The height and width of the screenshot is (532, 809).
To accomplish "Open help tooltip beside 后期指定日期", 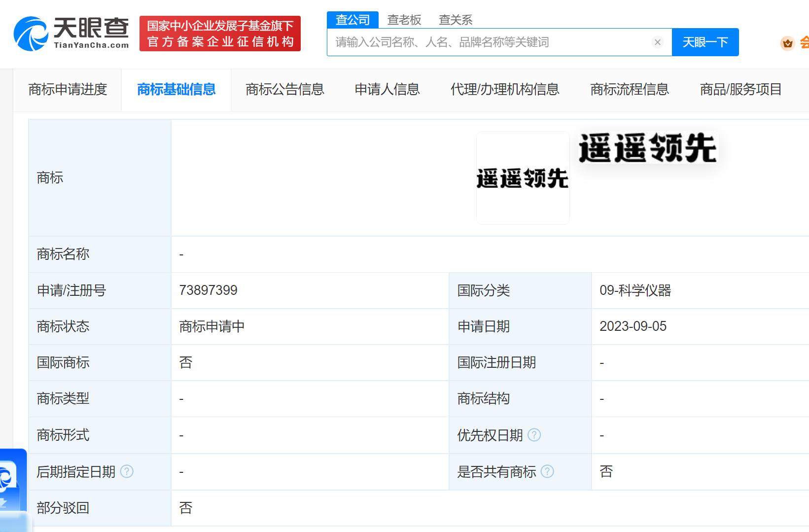I will 127,471.
